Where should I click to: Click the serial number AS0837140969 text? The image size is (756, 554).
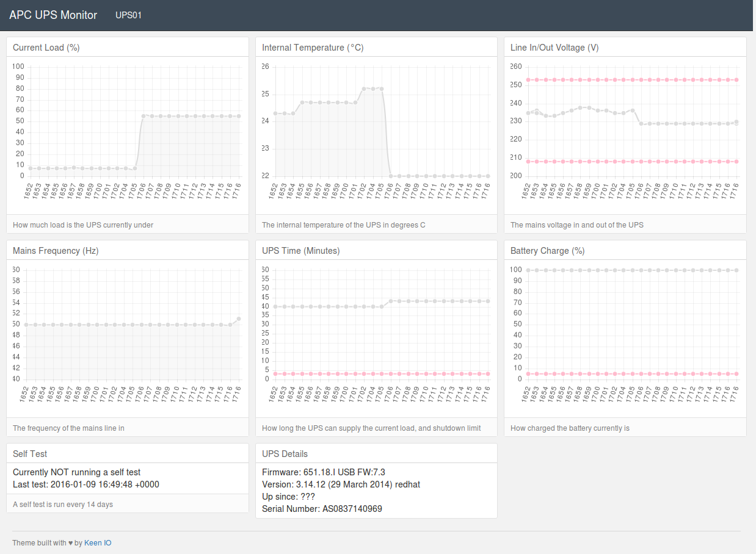352,509
